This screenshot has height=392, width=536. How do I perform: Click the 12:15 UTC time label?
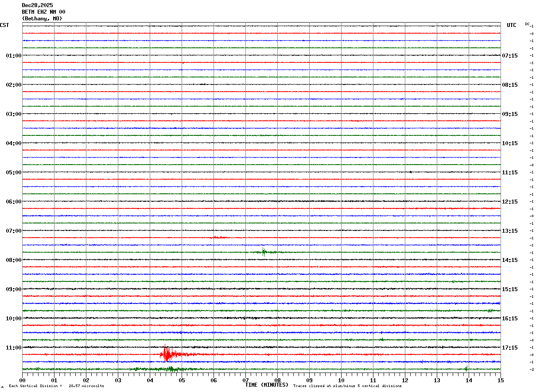[x=510, y=202]
